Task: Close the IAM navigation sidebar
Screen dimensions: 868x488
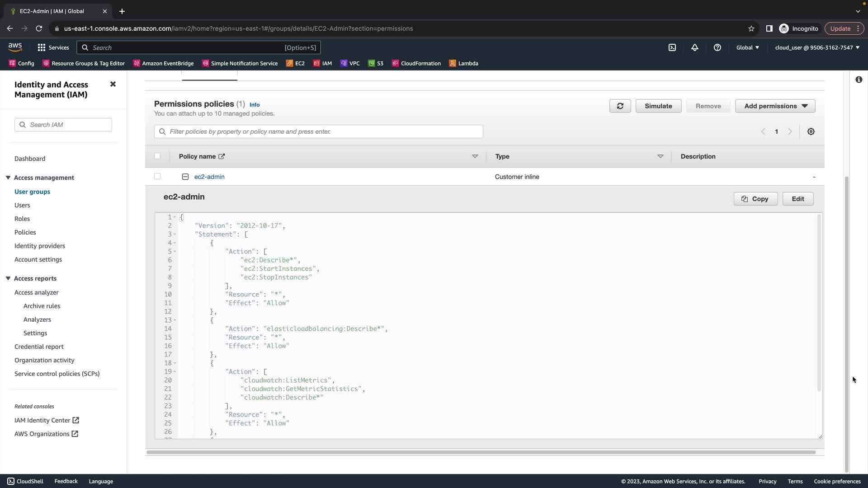Action: (113, 84)
